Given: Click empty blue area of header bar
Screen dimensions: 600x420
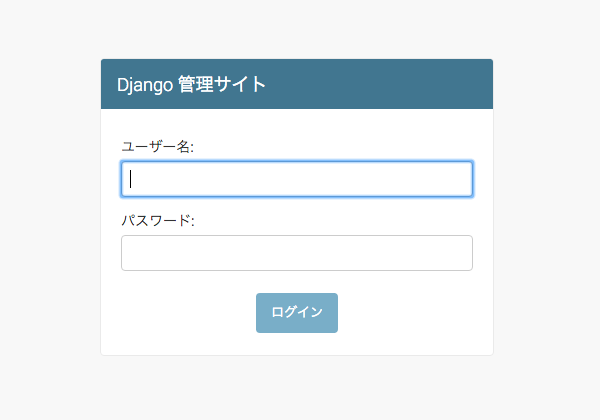Looking at the screenshot, I should [390, 84].
